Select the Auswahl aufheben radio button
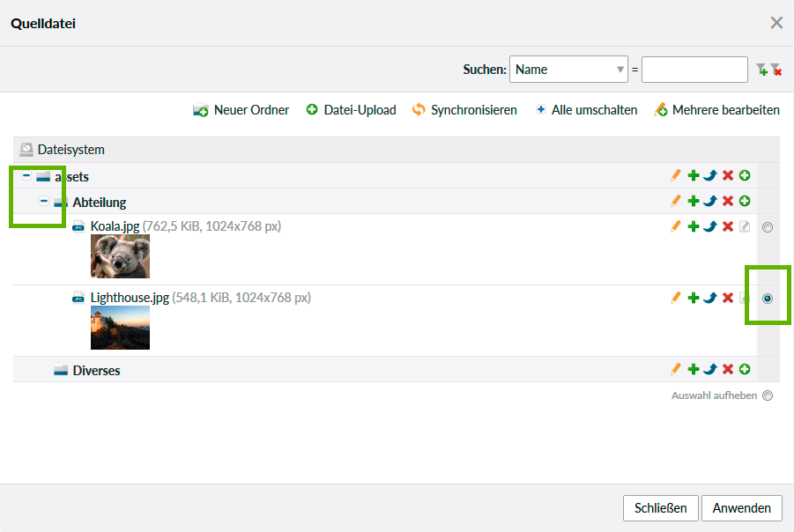This screenshot has width=794, height=532. click(x=768, y=395)
